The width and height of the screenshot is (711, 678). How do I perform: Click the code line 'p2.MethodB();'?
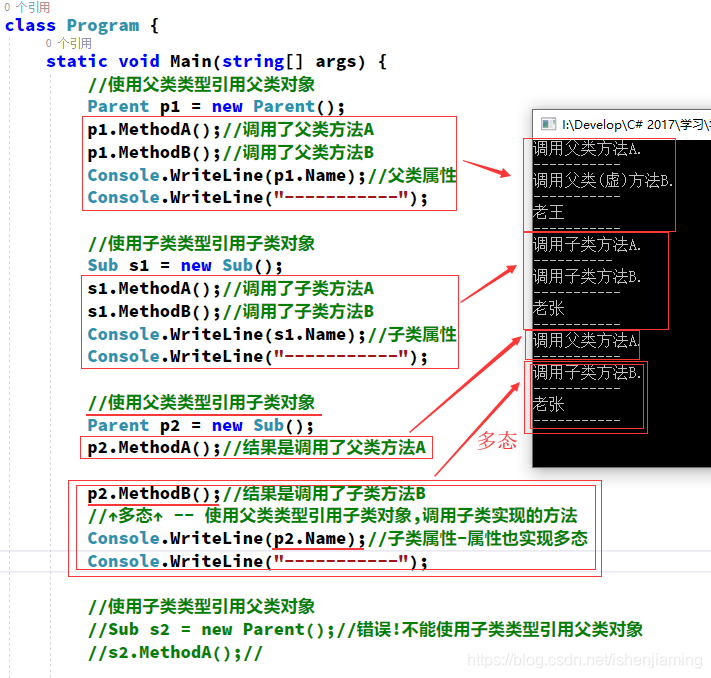(154, 493)
